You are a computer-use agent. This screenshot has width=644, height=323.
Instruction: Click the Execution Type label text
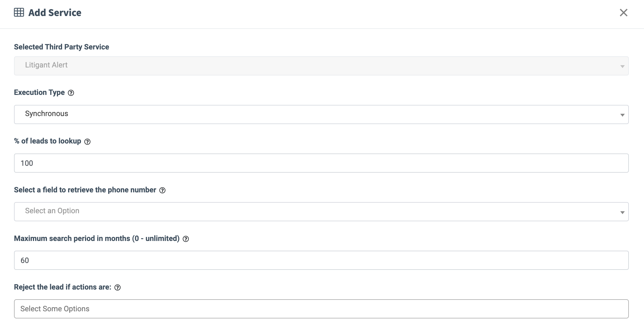39,93
